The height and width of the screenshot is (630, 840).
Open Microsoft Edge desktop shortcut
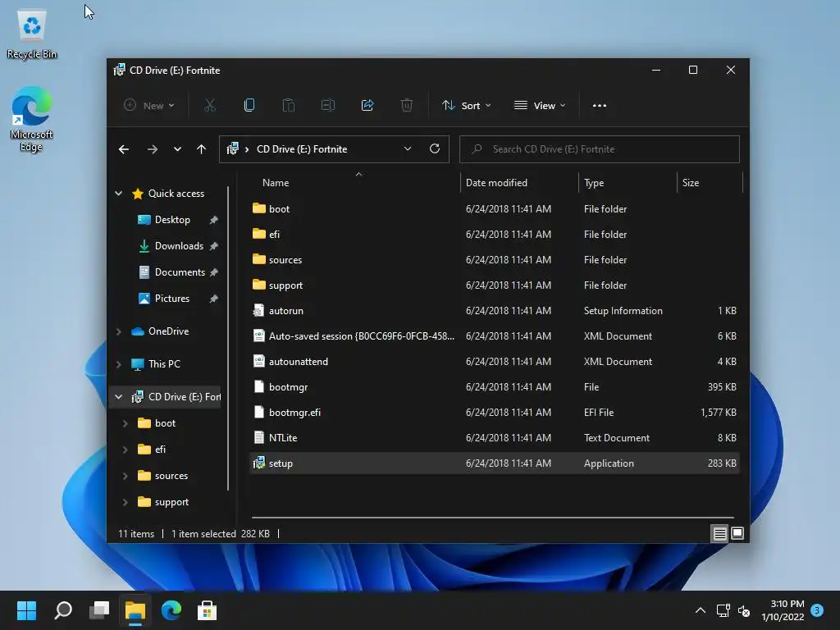coord(31,120)
